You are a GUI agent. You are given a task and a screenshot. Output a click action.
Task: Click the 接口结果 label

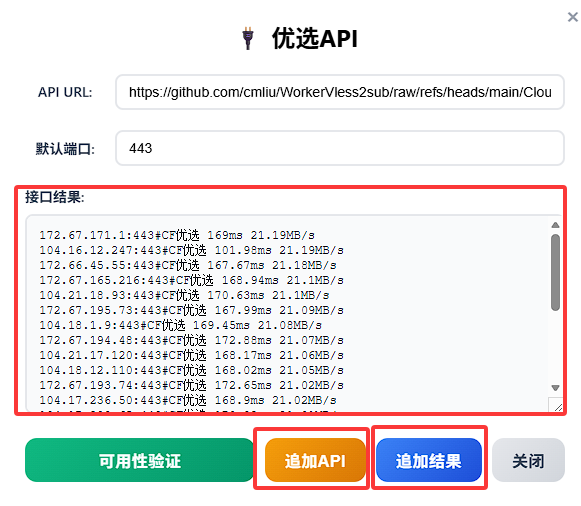point(55,197)
